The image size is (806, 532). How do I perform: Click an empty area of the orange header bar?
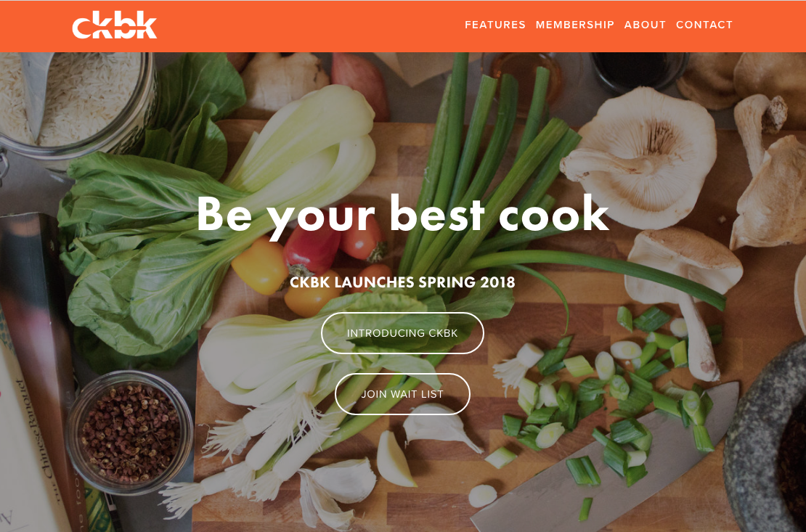[x=309, y=25]
